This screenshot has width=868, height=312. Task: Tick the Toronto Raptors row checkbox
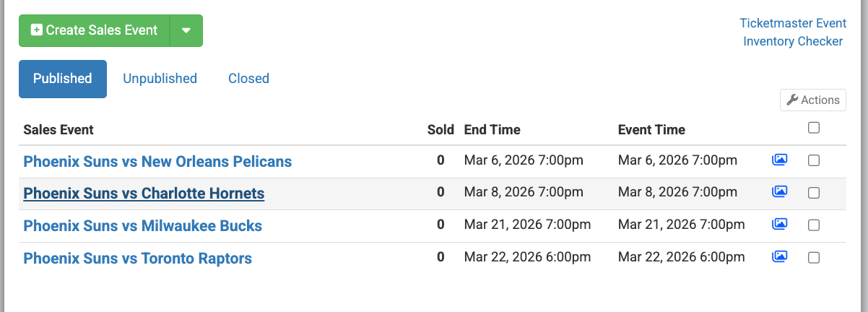[814, 257]
